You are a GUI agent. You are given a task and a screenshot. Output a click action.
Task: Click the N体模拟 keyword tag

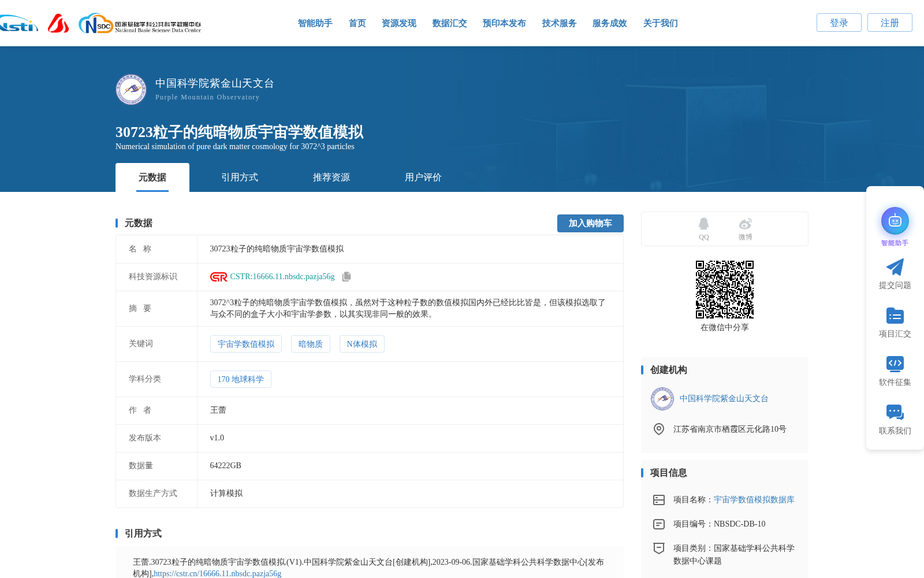coord(362,344)
